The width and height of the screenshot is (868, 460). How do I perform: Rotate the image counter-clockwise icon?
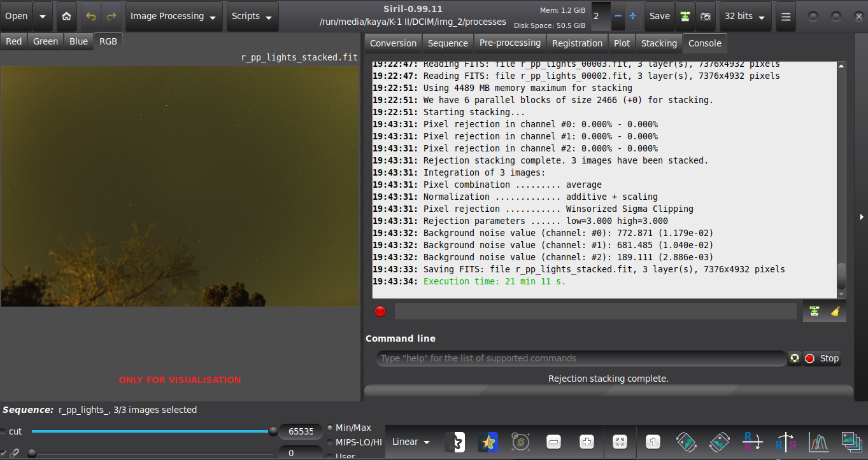(x=686, y=442)
